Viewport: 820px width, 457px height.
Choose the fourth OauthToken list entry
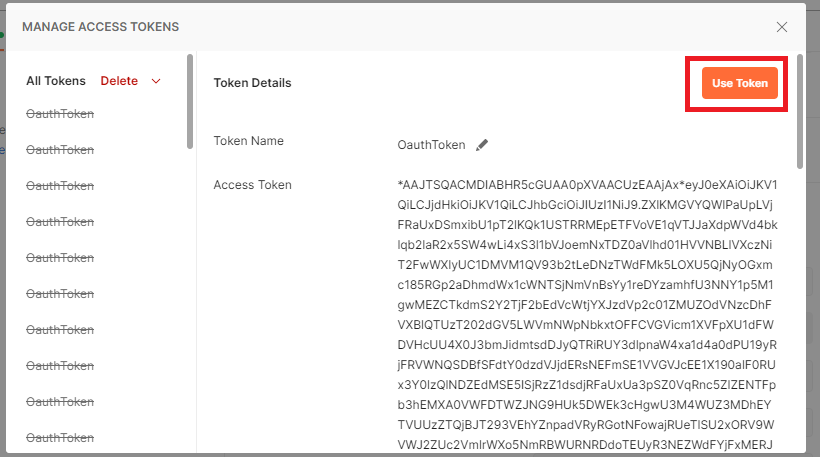[60, 222]
